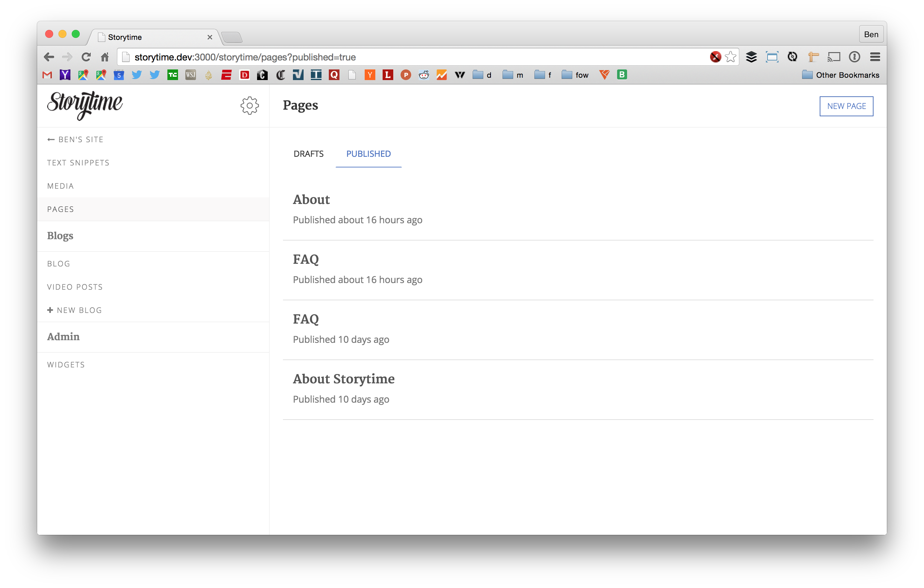Select the PUBLISHED tab
Image resolution: width=924 pixels, height=588 pixels.
point(369,153)
